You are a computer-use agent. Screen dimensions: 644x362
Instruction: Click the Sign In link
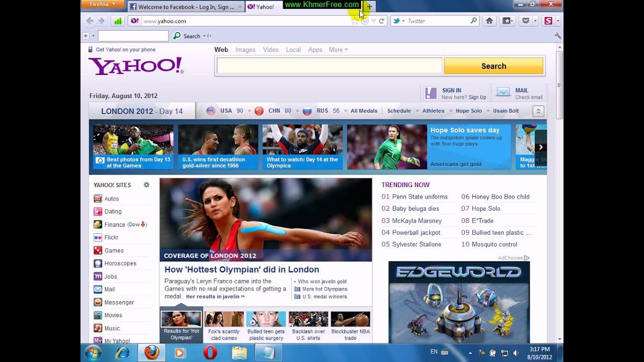pos(451,90)
